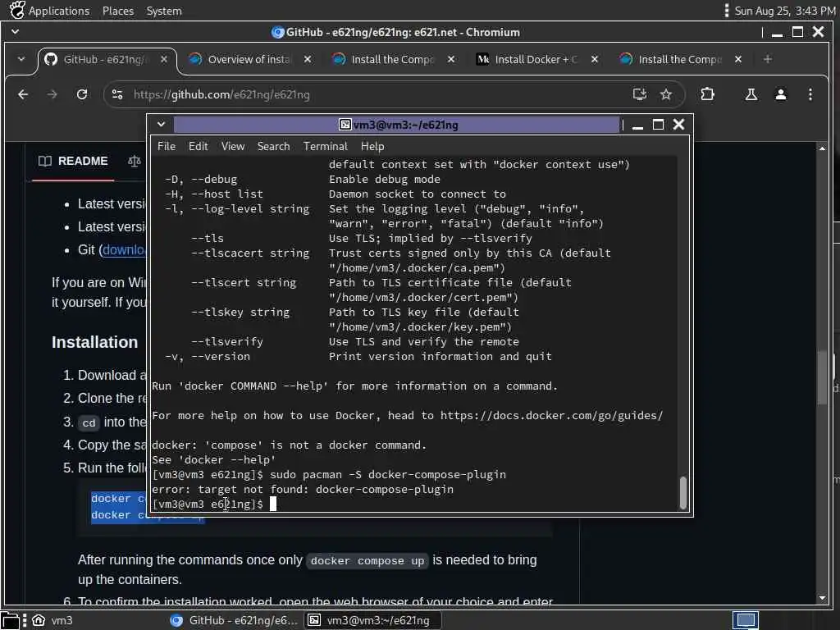Image resolution: width=840 pixels, height=630 pixels.
Task: Click the show desktop icon in bottom panel
Action: tap(11, 620)
